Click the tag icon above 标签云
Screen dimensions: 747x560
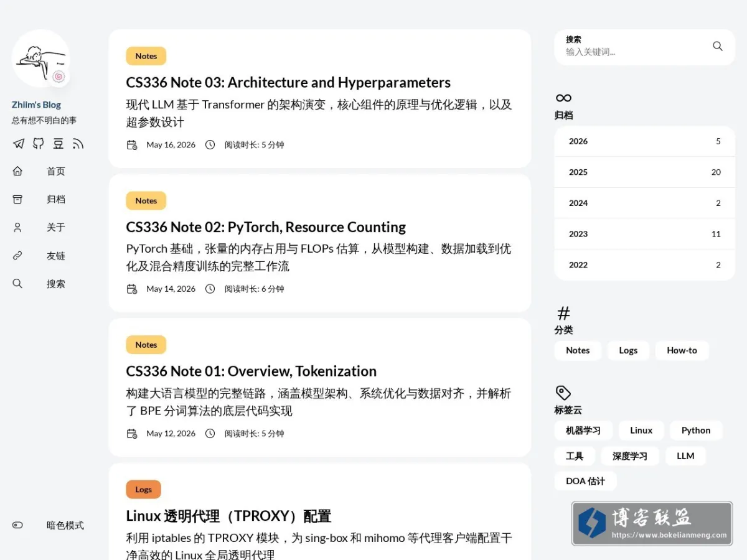[x=563, y=393]
